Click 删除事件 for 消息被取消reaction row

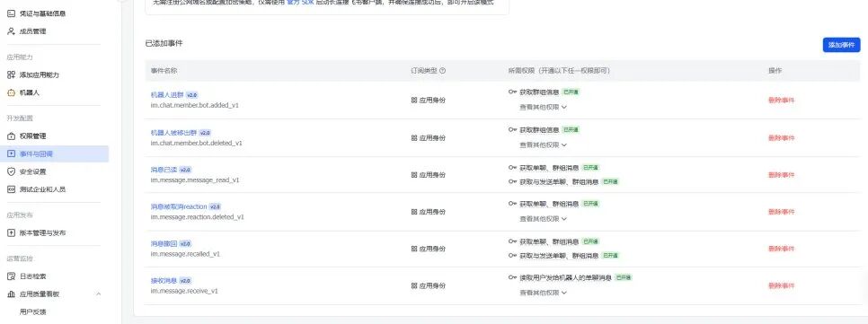click(781, 212)
